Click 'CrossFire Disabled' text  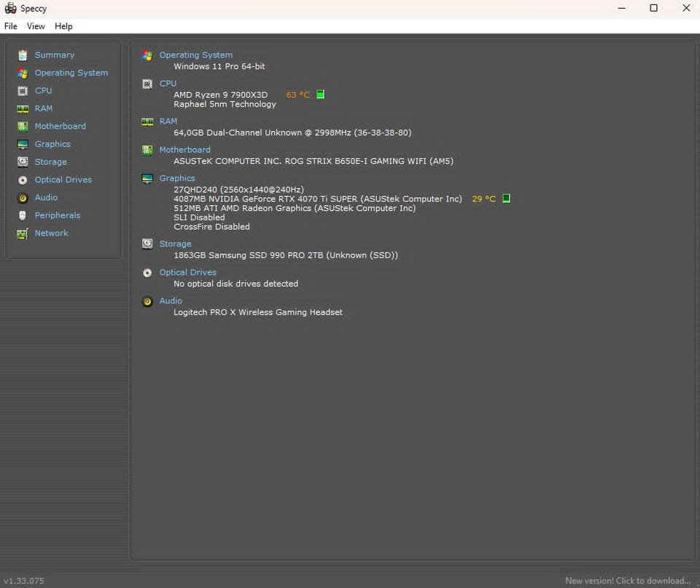point(211,227)
